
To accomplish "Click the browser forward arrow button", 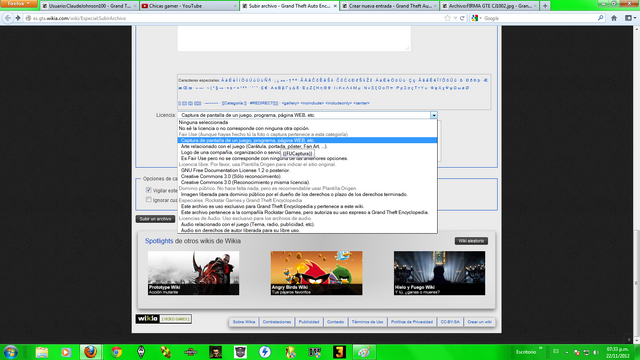I will click(18, 18).
